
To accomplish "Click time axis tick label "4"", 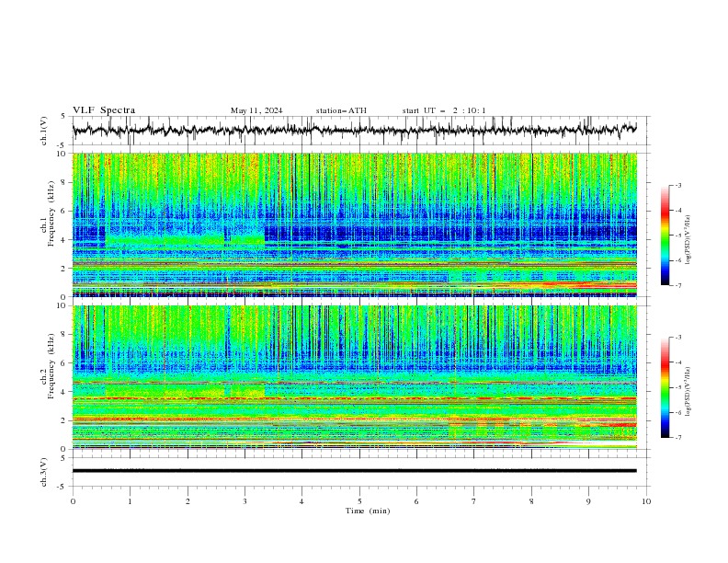I will click(301, 501).
